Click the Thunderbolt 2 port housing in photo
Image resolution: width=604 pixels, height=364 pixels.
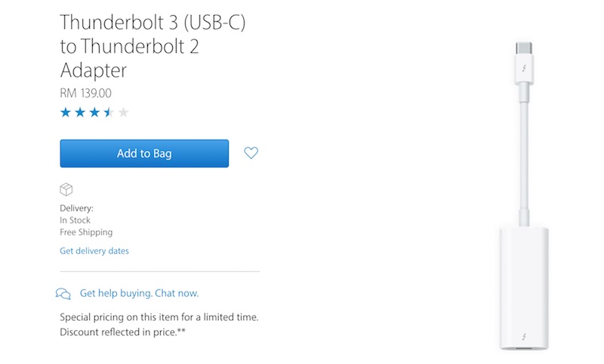tap(524, 289)
